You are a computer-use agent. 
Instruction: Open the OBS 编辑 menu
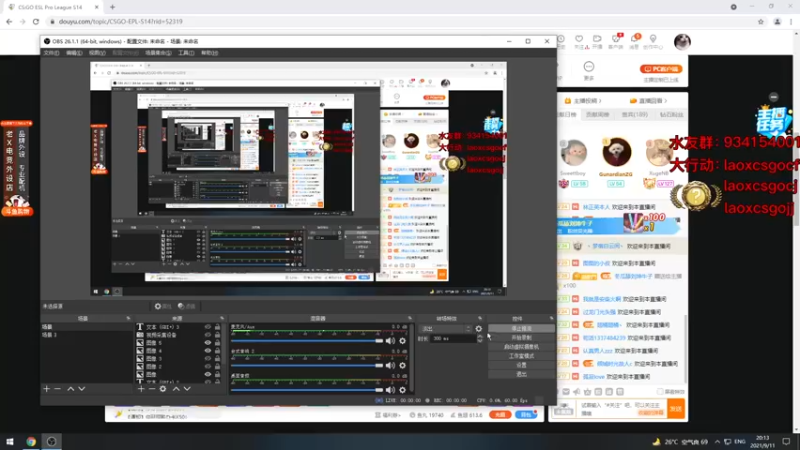74,53
